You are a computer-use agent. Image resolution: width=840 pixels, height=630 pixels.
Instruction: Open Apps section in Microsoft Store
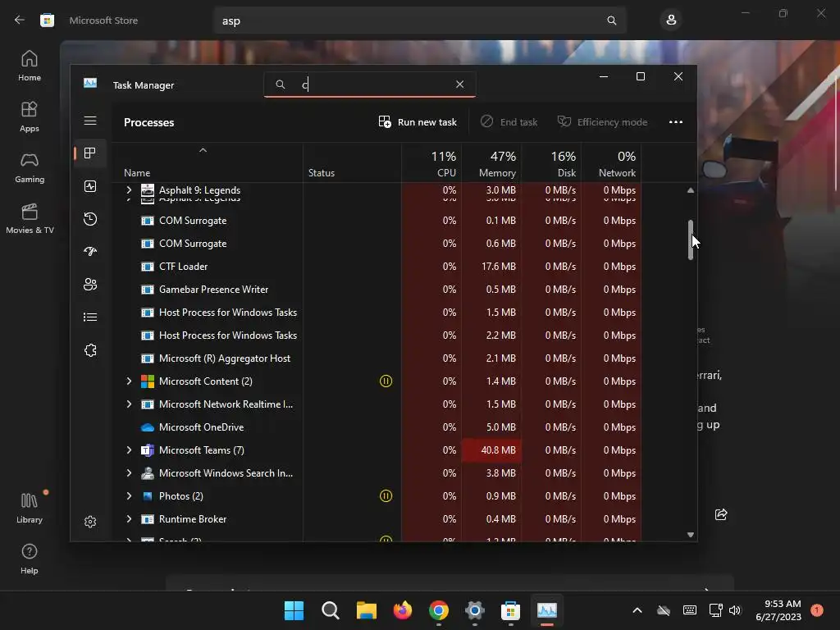pyautogui.click(x=30, y=116)
